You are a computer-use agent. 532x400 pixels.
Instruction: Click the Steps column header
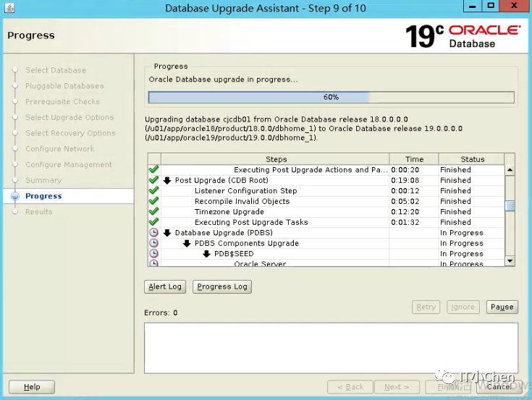(276, 159)
